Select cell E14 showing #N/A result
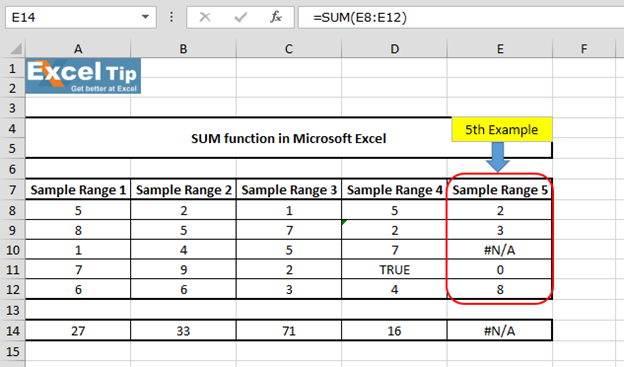Screen dimensions: 624x367 (500, 330)
